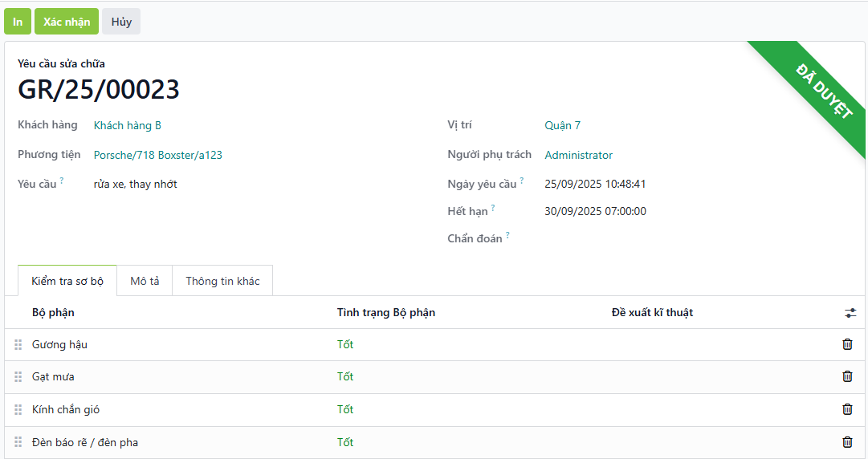The image size is (868, 459).
Task: Click the Xác nhận confirm button
Action: [x=67, y=22]
